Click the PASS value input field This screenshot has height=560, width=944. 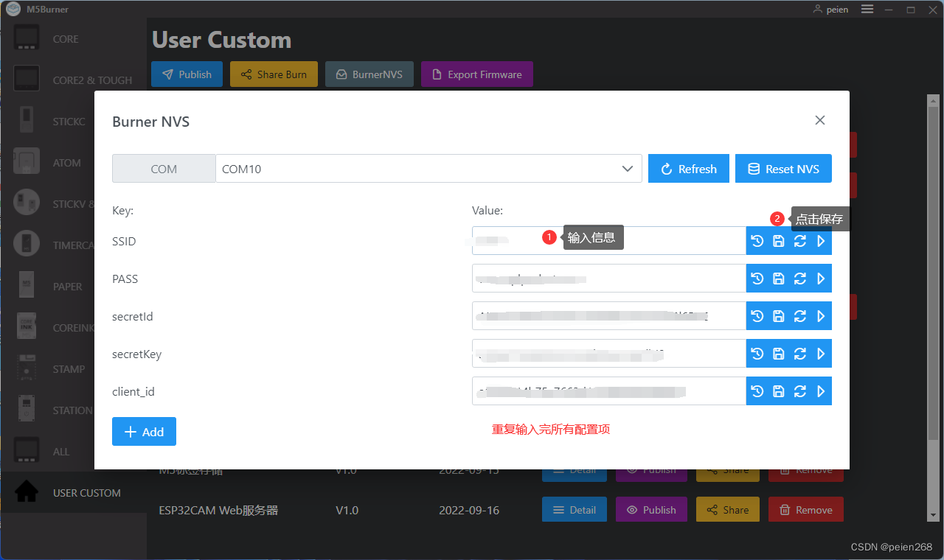609,279
